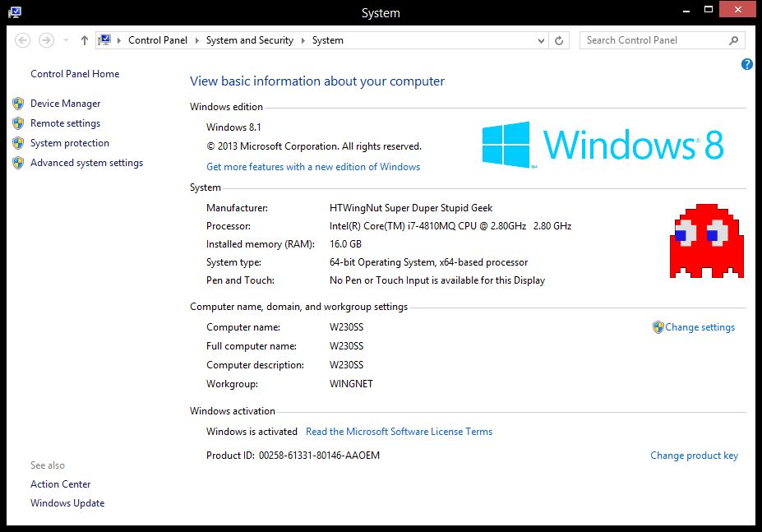Open the address bar history dropdown

(541, 41)
